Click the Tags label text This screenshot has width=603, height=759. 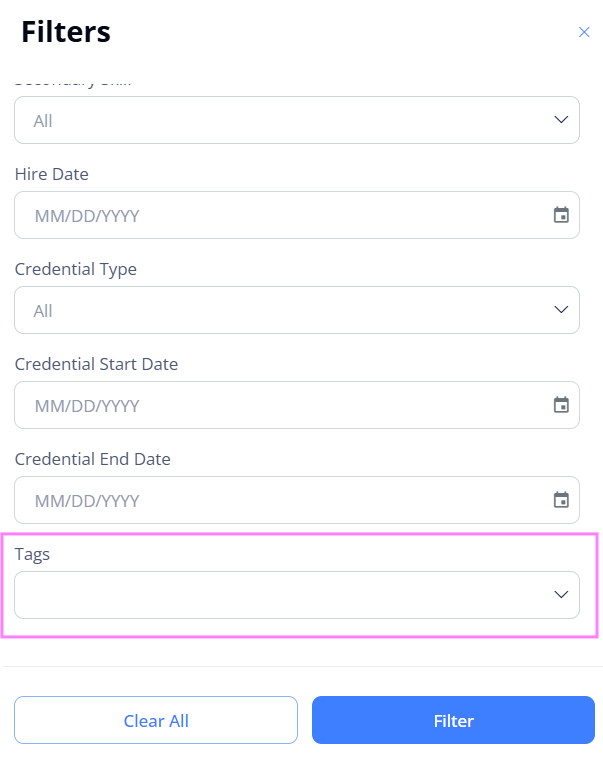click(32, 555)
